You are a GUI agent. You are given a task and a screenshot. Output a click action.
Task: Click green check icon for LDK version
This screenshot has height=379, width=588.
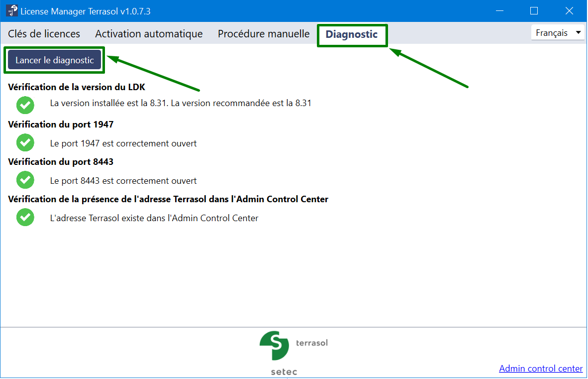pyautogui.click(x=25, y=105)
